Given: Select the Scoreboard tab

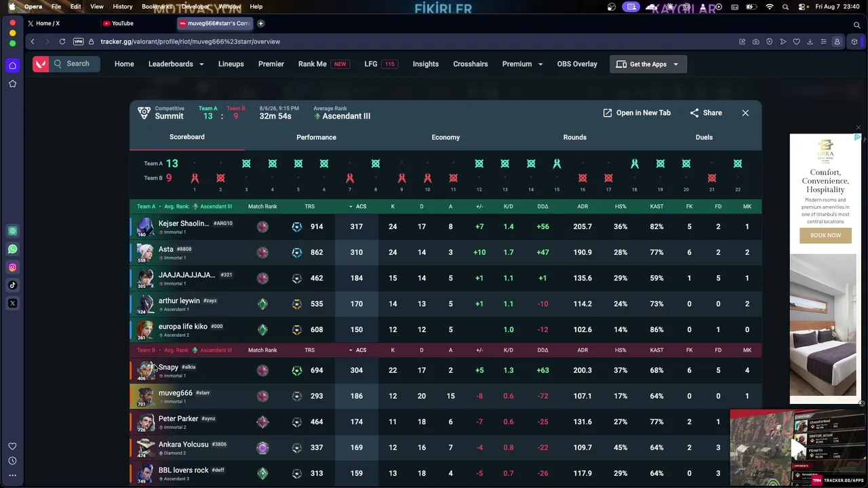Looking at the screenshot, I should (187, 137).
